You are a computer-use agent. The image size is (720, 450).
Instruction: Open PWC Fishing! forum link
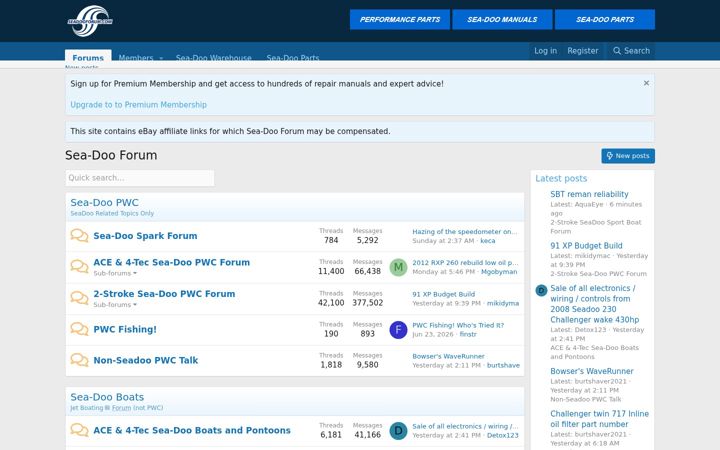(125, 329)
